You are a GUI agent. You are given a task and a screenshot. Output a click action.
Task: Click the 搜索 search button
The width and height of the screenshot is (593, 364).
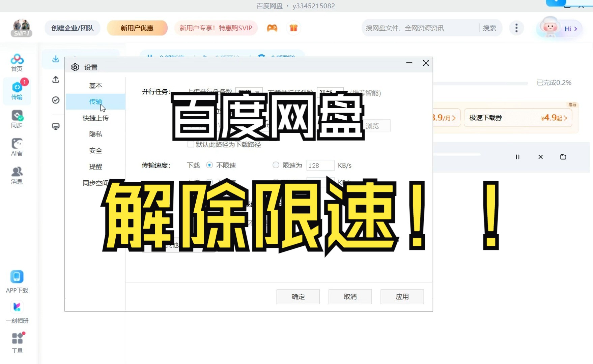coord(489,28)
